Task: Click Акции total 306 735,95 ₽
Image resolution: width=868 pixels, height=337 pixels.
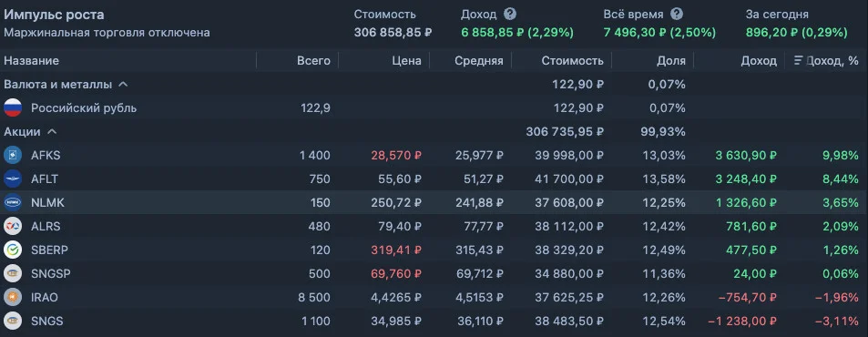Action: tap(565, 132)
